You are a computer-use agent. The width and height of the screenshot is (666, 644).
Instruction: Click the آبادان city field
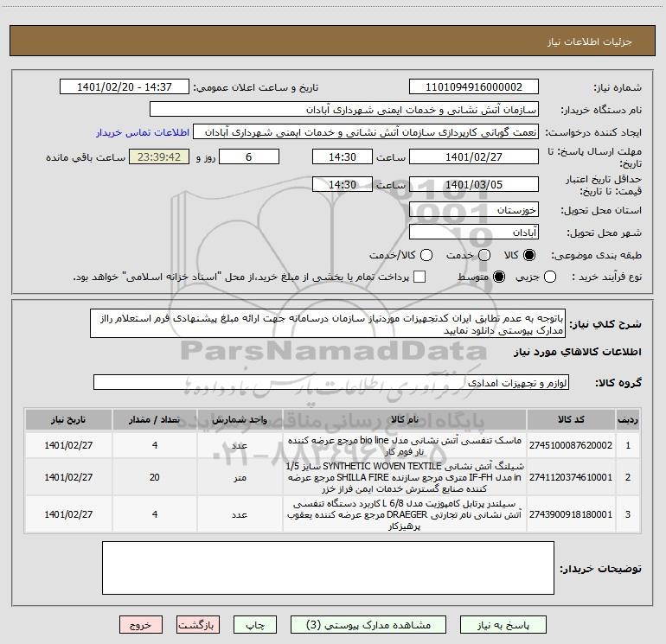tap(474, 233)
